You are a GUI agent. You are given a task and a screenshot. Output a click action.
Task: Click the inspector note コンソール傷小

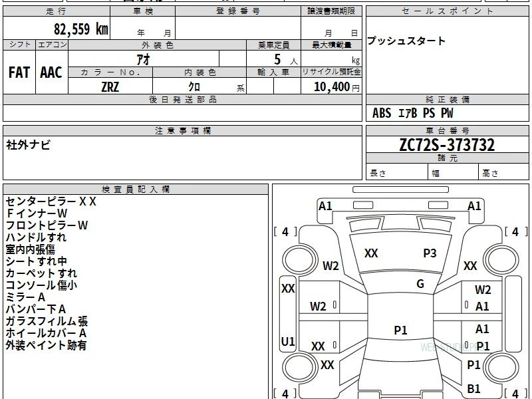41,285
